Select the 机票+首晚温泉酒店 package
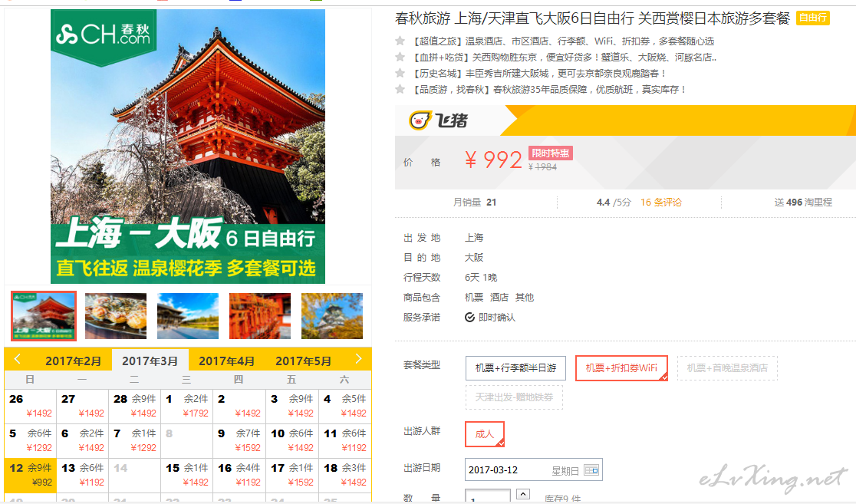Image resolution: width=856 pixels, height=504 pixels. tap(727, 368)
